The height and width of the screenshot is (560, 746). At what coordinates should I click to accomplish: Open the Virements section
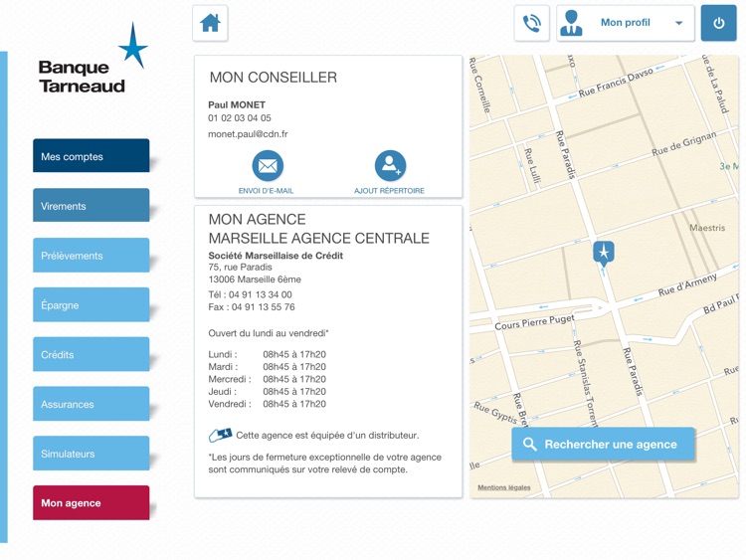coord(91,205)
